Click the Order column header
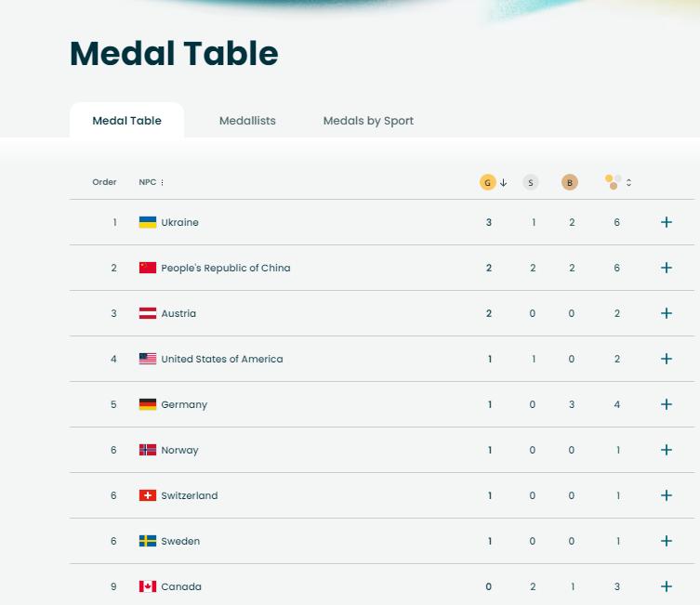Image resolution: width=700 pixels, height=605 pixels. point(105,182)
